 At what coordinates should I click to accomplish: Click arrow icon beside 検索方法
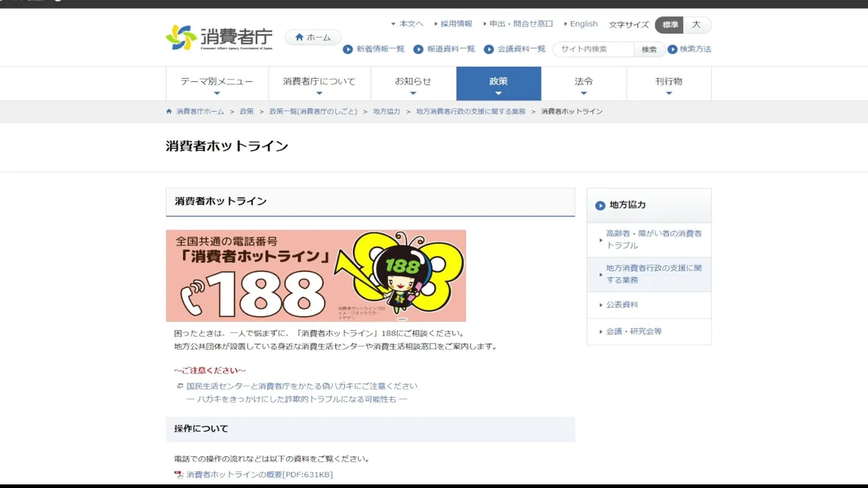point(673,49)
